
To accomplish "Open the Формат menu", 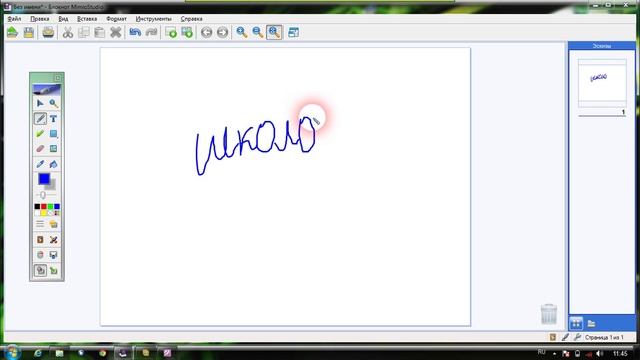I will click(116, 19).
